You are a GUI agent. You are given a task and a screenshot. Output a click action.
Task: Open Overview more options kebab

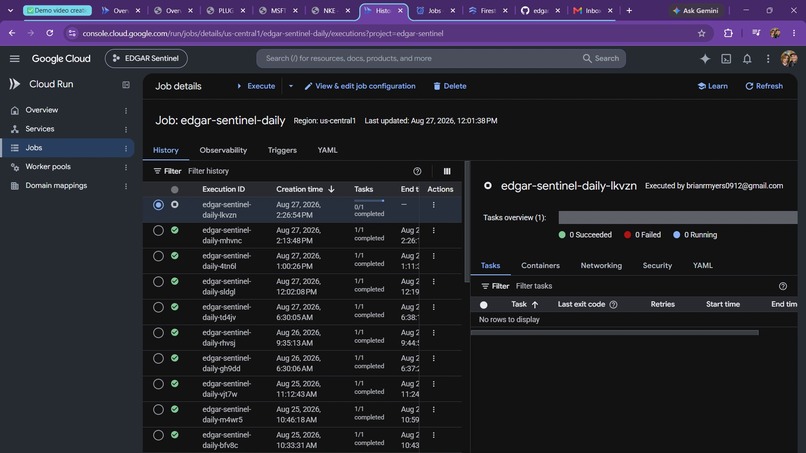pos(126,110)
